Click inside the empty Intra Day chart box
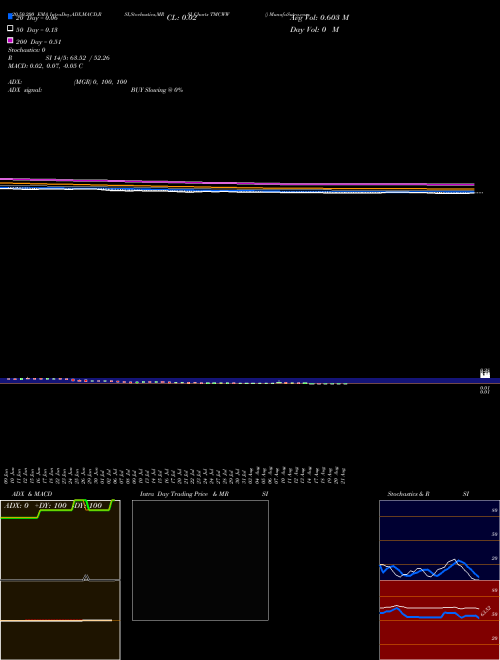500x660 pixels. click(x=200, y=560)
